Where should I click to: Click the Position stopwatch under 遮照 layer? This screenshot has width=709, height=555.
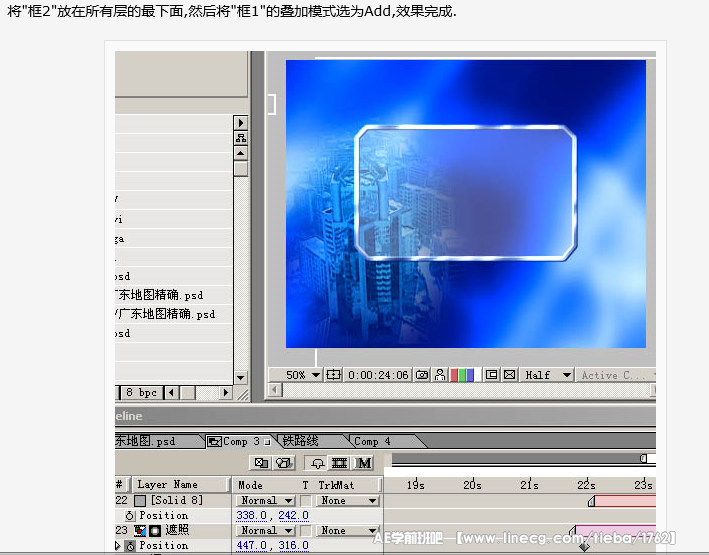tap(131, 546)
